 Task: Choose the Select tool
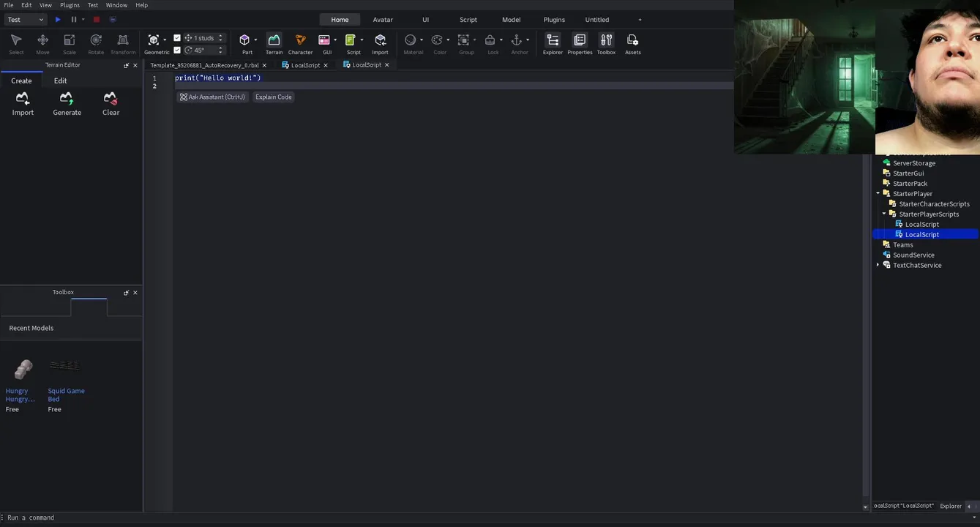16,43
